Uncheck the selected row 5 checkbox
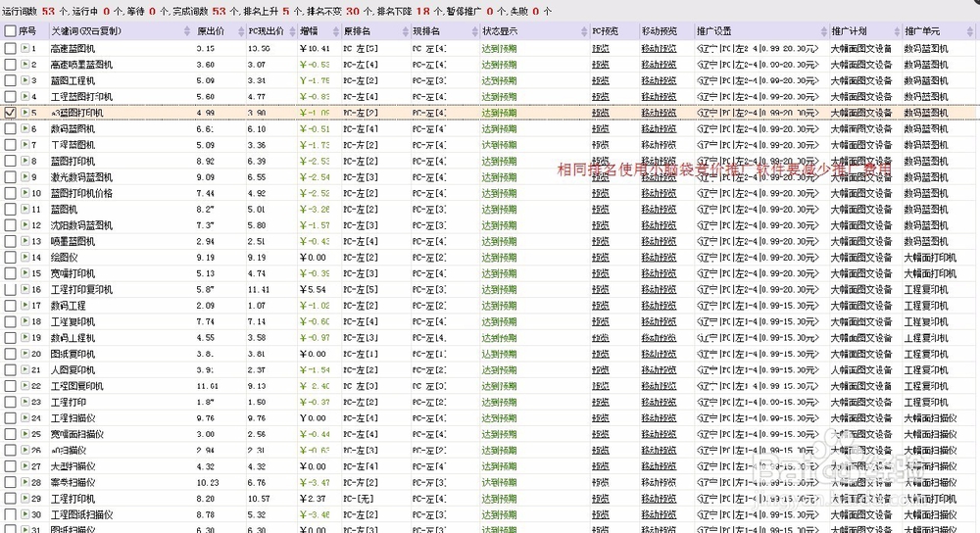 tap(10, 113)
